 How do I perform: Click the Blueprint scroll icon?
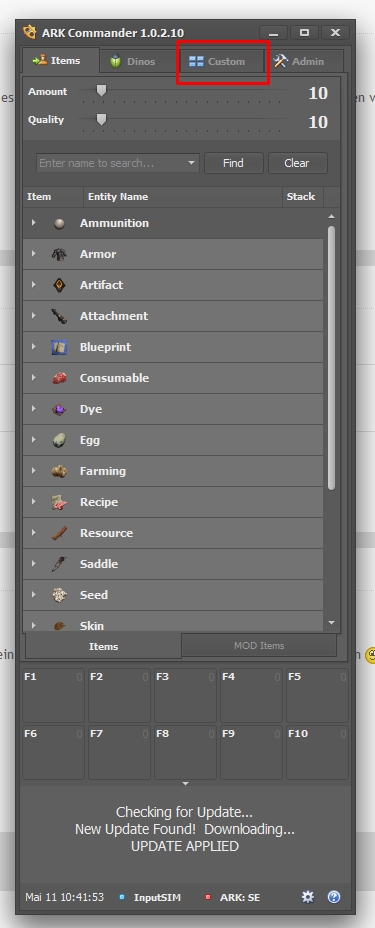(59, 347)
